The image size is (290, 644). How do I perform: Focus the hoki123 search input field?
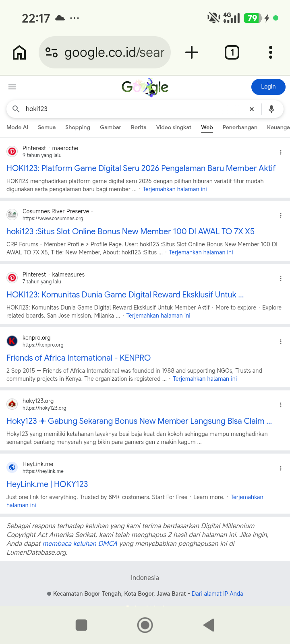click(133, 109)
